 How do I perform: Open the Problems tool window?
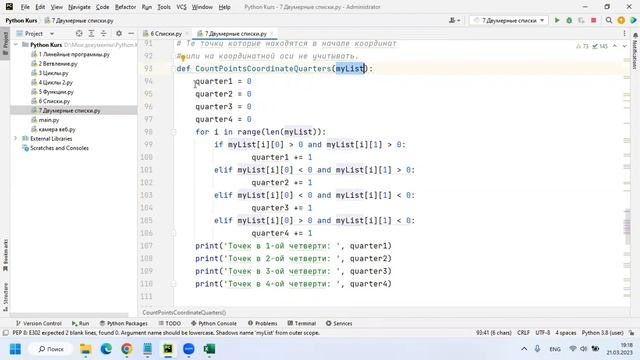pyautogui.click(x=262, y=323)
